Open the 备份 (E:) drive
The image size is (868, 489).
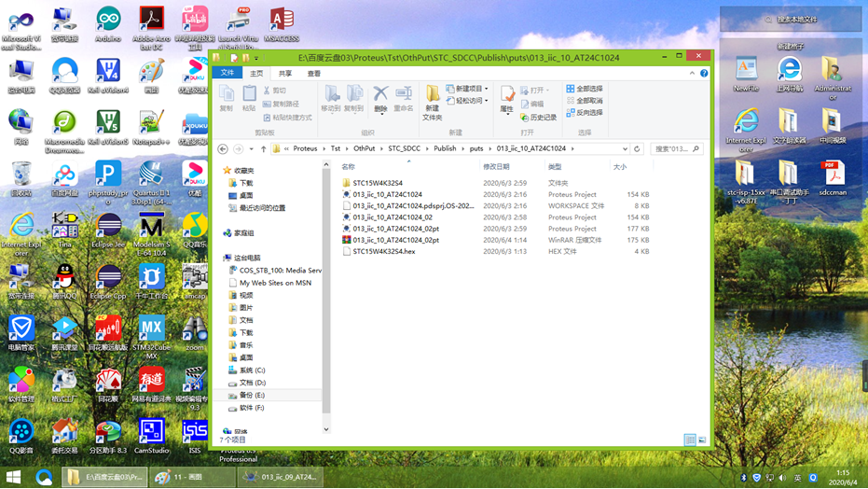252,395
